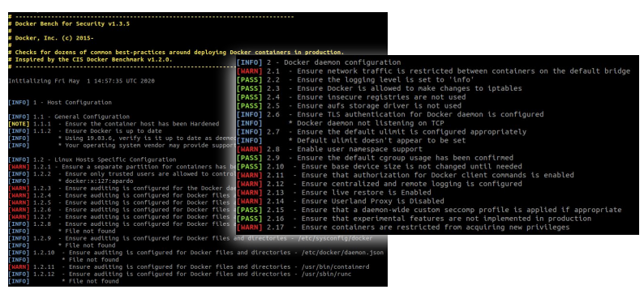Click the '2.13 Ensure live restore is Enabled' line
Image resolution: width=644 pixels, height=298 pixels.
click(334, 192)
